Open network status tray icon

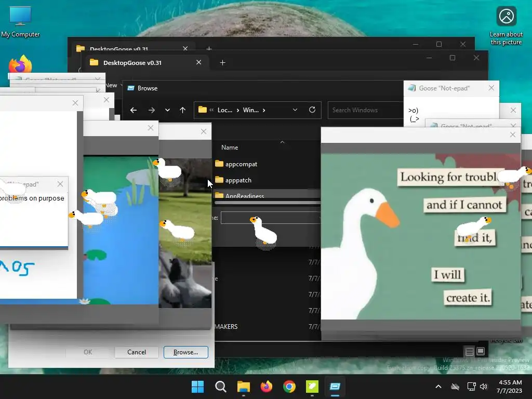[x=471, y=387]
